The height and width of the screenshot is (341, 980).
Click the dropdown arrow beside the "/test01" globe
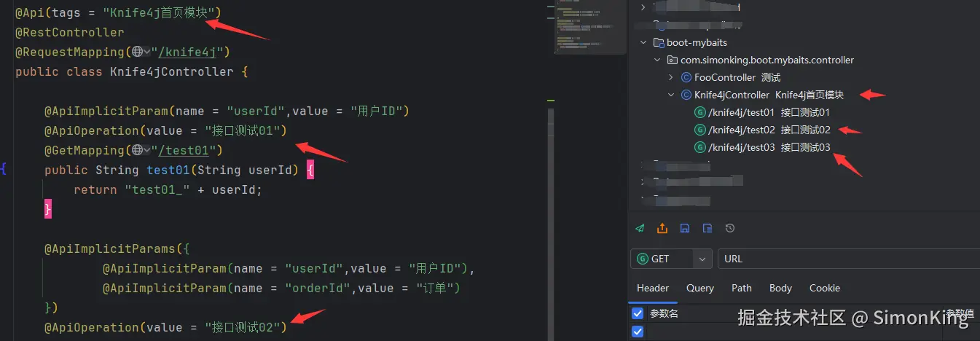pyautogui.click(x=147, y=150)
